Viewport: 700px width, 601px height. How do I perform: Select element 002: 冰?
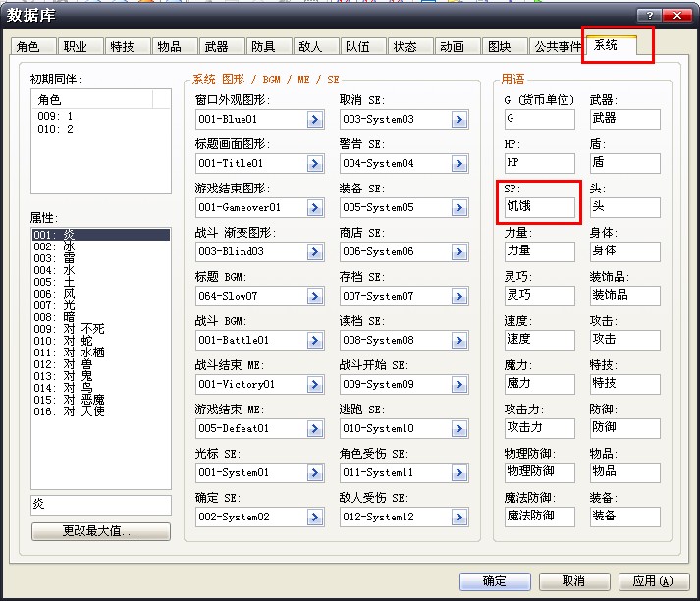[101, 246]
